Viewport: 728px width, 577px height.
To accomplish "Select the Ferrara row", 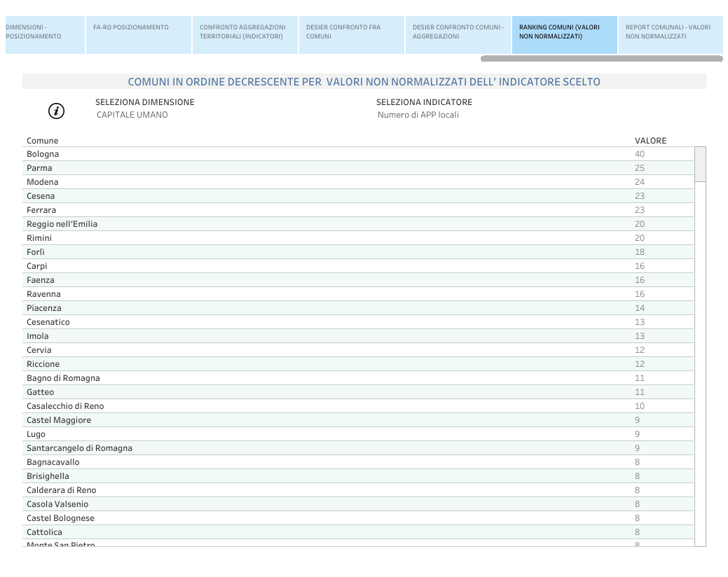I will pos(358,209).
